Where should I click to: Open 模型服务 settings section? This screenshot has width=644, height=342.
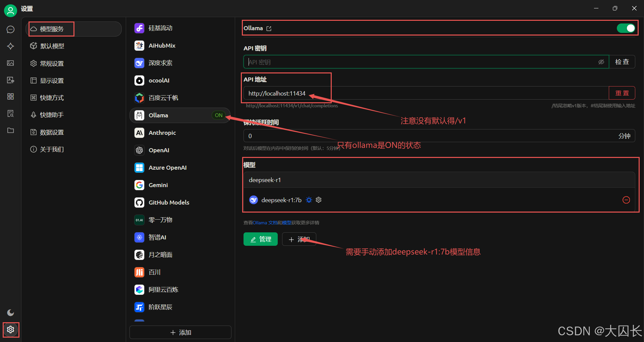(x=73, y=29)
